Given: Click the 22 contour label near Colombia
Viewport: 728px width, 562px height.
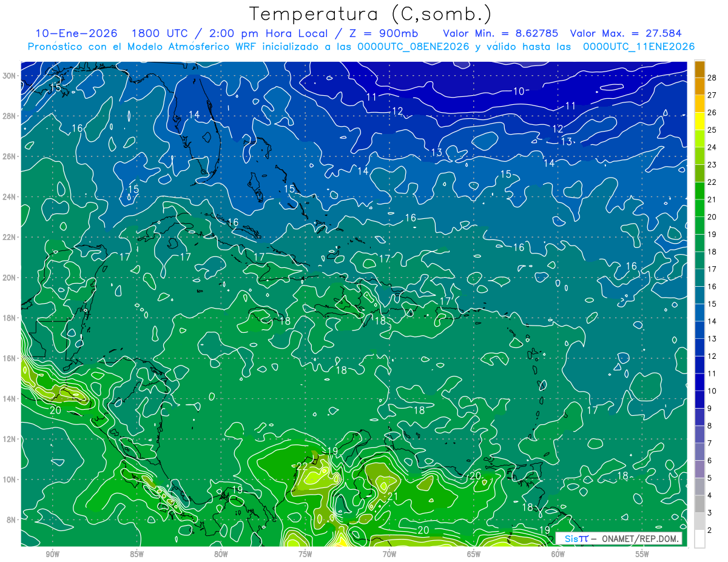Looking at the screenshot, I should [x=302, y=466].
